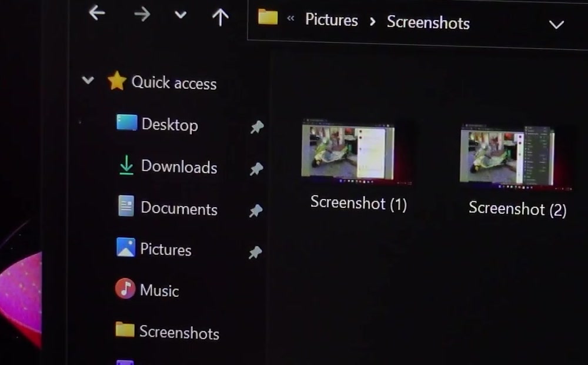Image resolution: width=588 pixels, height=365 pixels.
Task: Open Music in Quick access list
Action: tap(159, 291)
